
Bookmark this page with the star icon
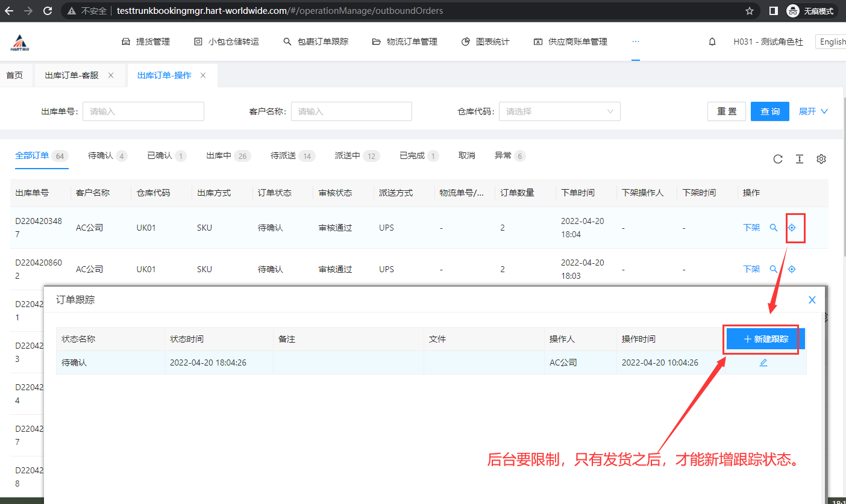(x=750, y=11)
